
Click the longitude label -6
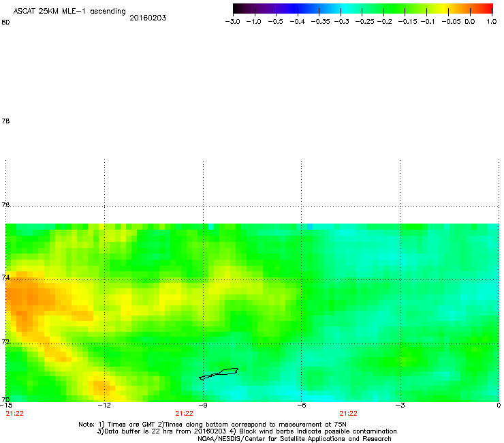point(301,406)
